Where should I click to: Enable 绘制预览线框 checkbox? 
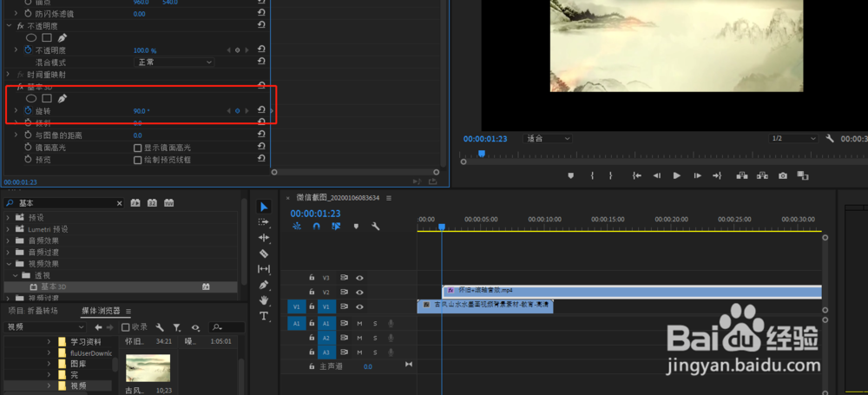click(x=138, y=160)
